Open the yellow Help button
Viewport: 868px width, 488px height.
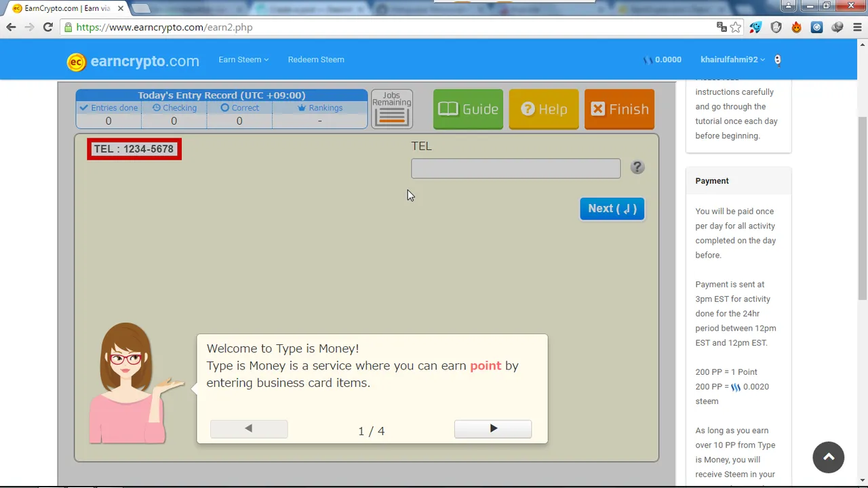click(544, 109)
